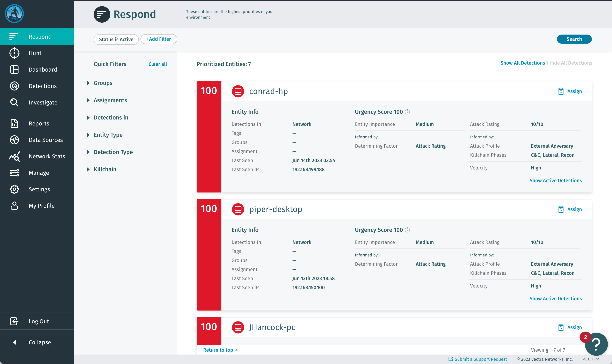Open the Hunt crosshair icon
This screenshot has width=612, height=364.
click(14, 53)
